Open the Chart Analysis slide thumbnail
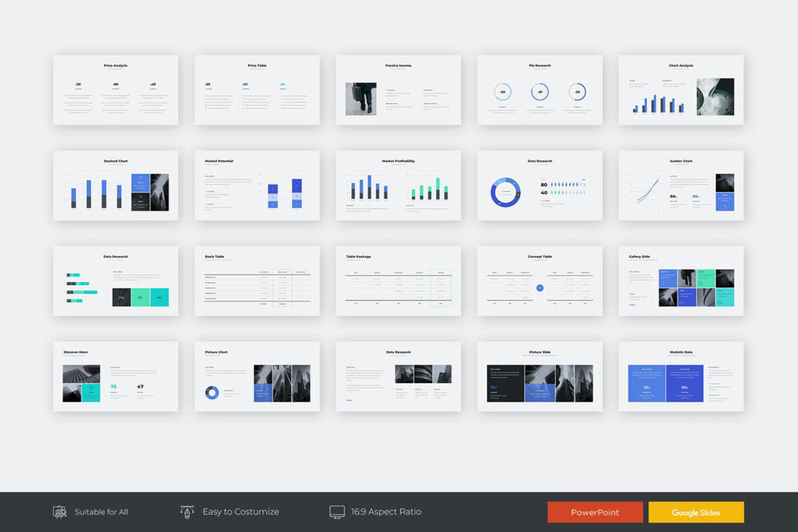798x532 pixels. coord(682,90)
